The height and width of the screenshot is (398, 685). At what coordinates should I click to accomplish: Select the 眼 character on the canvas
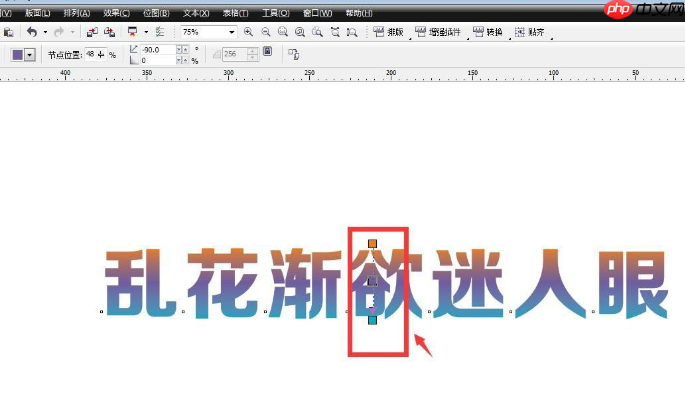point(633,284)
